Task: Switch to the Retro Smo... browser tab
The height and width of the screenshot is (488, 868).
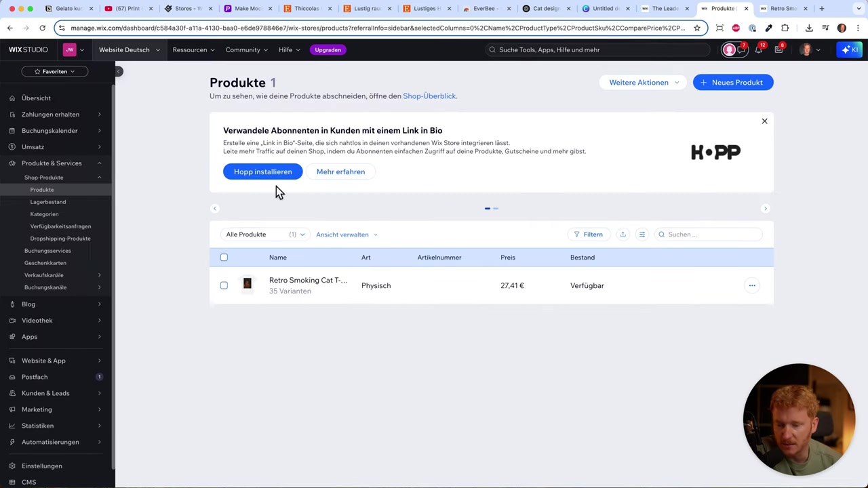Action: 783,8
